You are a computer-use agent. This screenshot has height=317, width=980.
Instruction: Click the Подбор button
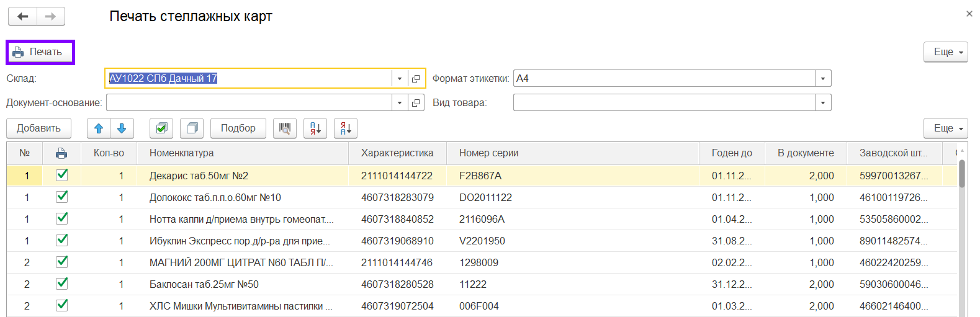tap(238, 128)
